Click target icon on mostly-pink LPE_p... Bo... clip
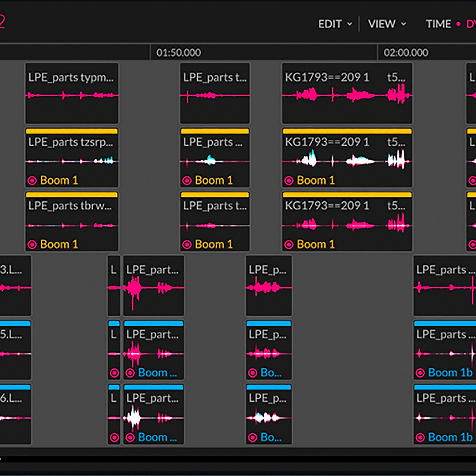 253,373
